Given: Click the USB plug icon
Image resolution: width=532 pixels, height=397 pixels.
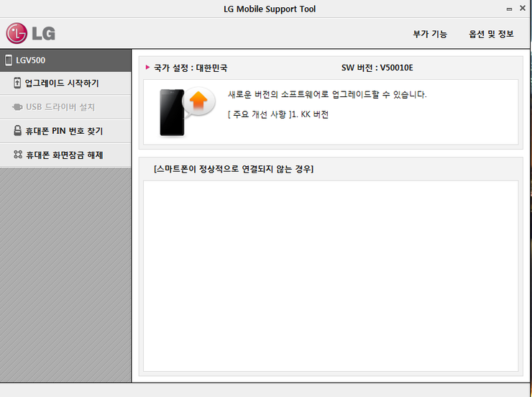Looking at the screenshot, I should (17, 107).
